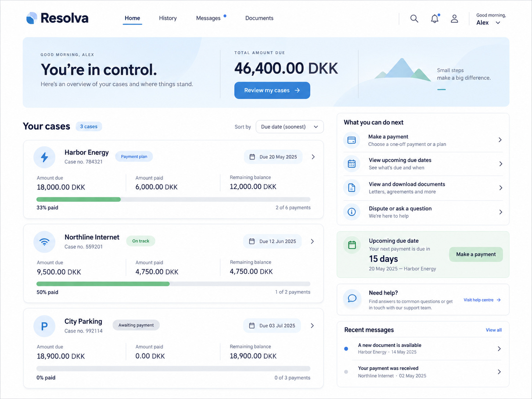Viewport: 532px width, 399px height.
Task: Click the City Parking 0% paid progress bar
Action: (x=173, y=369)
